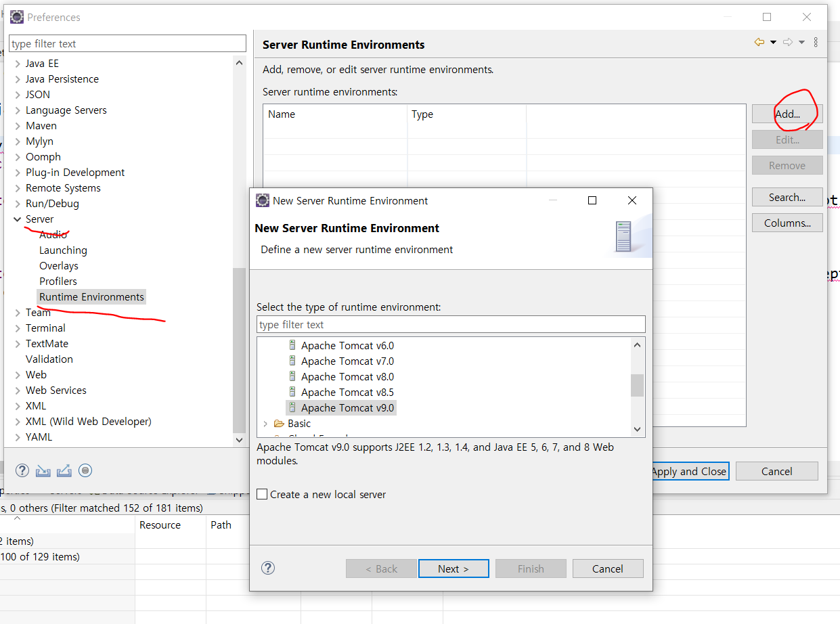Select Apache Tomcat v6.0 server icon
The width and height of the screenshot is (840, 624).
(292, 345)
